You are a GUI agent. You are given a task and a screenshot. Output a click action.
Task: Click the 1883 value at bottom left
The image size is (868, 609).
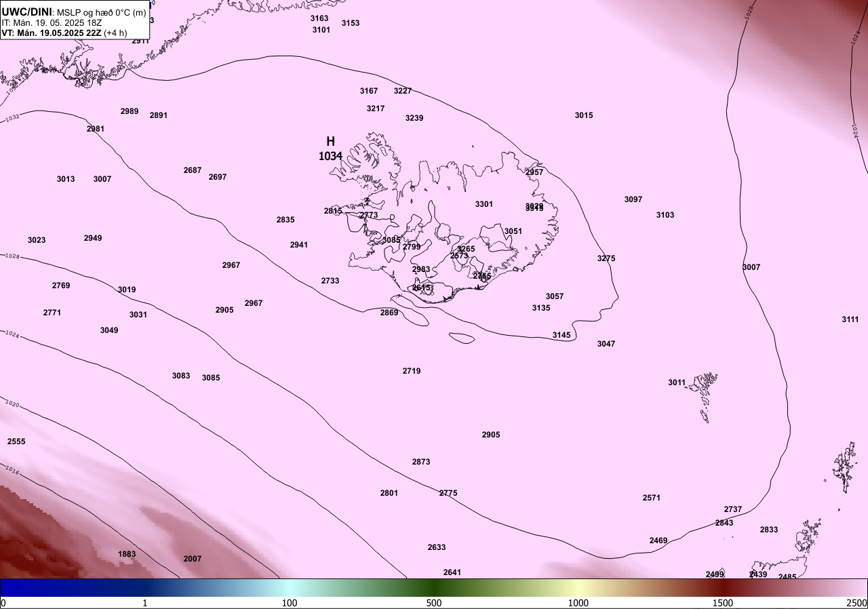pyautogui.click(x=127, y=554)
